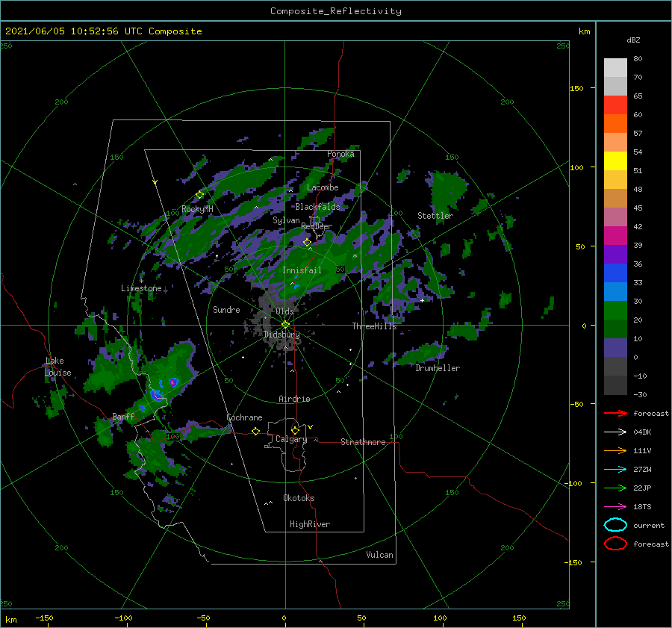Click the magenta storm core northeast of Banff
This screenshot has width=672, height=628.
pyautogui.click(x=173, y=382)
